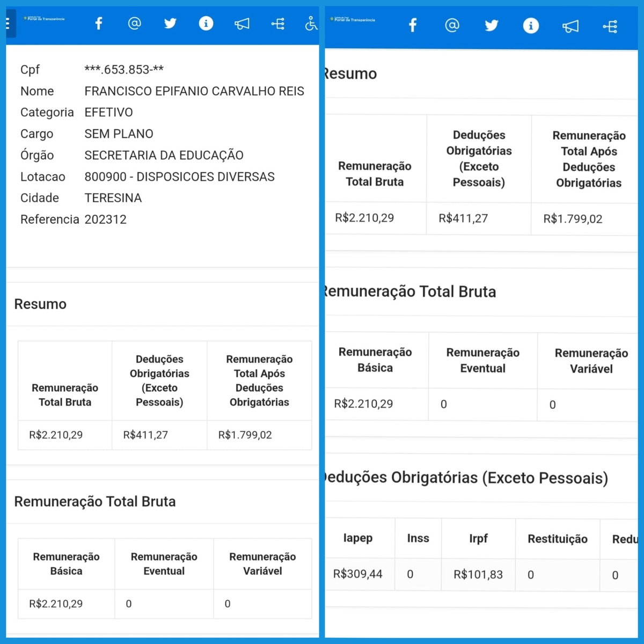Image resolution: width=644 pixels, height=644 pixels.
Task: Select the Categoria value EFETIVO
Action: tap(108, 113)
